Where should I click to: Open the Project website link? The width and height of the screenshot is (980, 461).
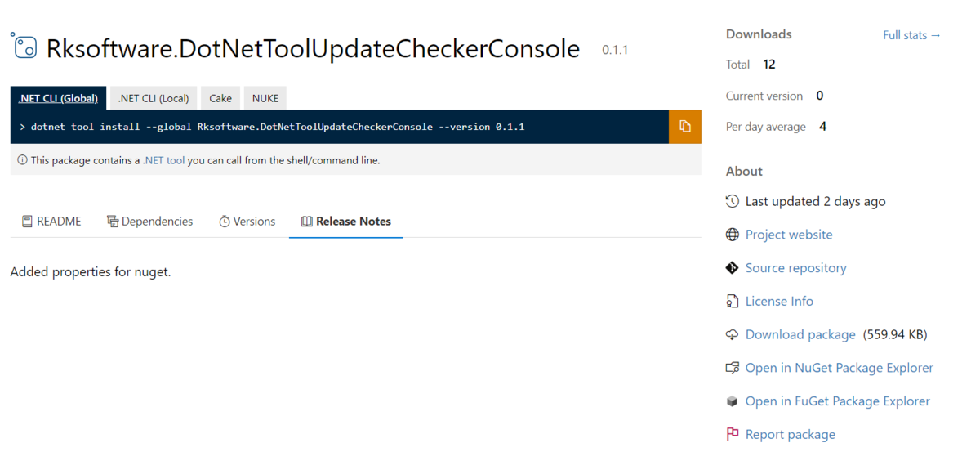(789, 235)
